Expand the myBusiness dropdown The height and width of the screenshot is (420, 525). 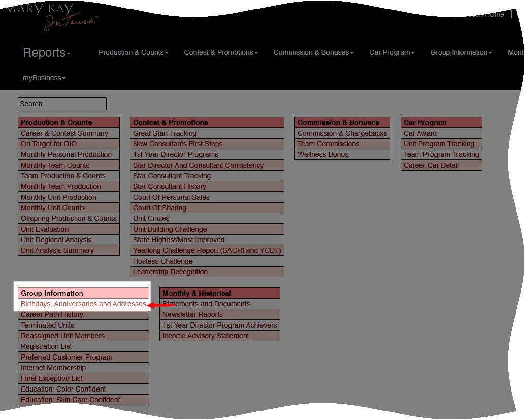pyautogui.click(x=44, y=78)
